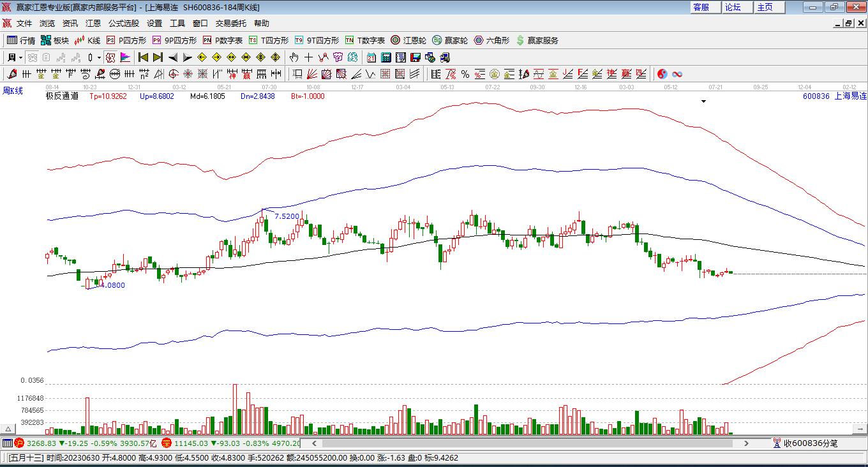Viewport: 868px width, 467px height.
Task: Jump to first bar with skip-back arrow
Action: coord(143,57)
